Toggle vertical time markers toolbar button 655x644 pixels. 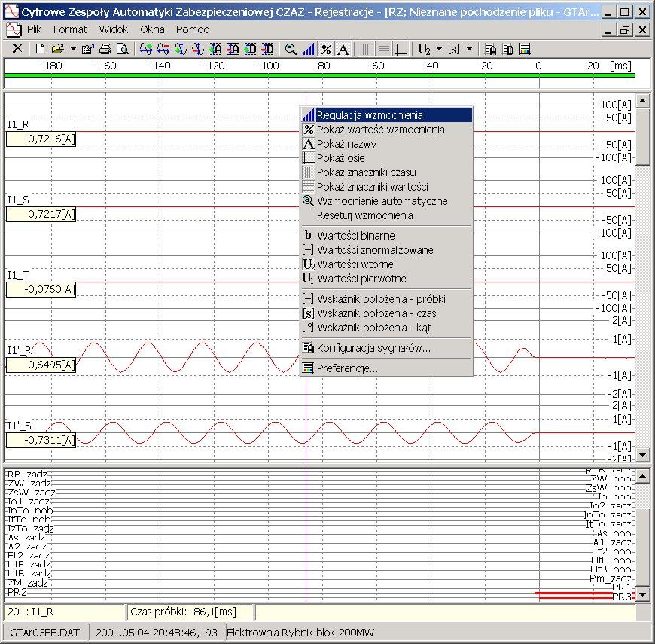[x=366, y=49]
